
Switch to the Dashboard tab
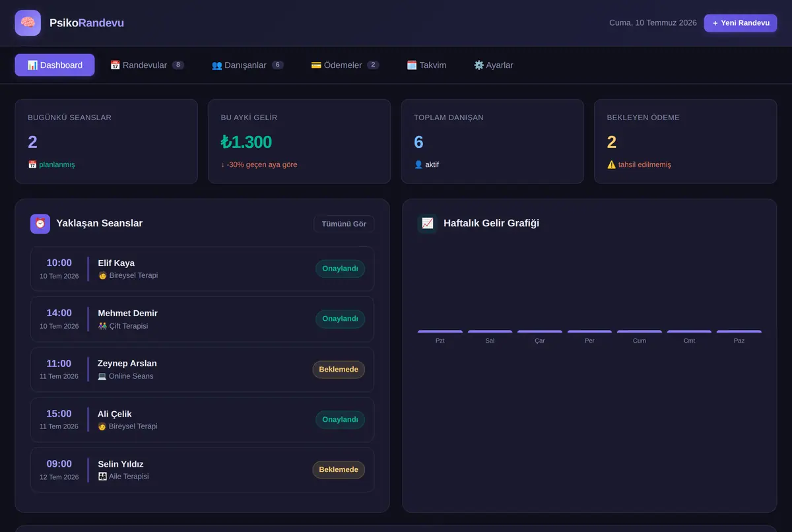point(55,65)
